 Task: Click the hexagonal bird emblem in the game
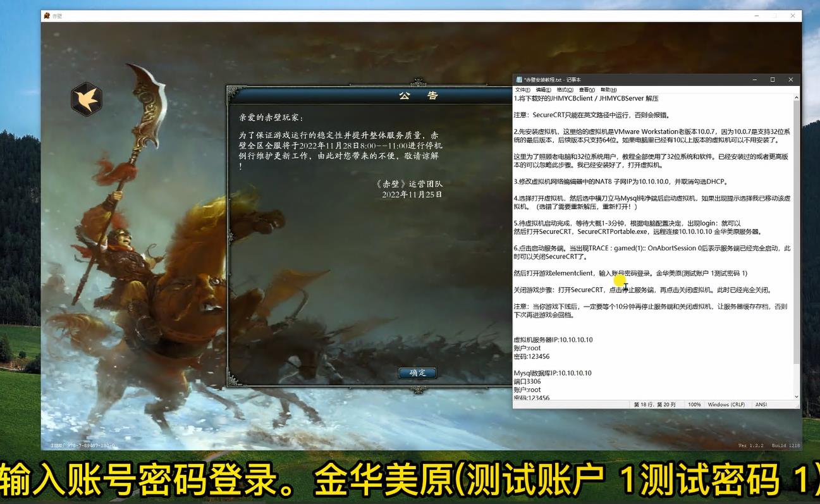(86, 99)
